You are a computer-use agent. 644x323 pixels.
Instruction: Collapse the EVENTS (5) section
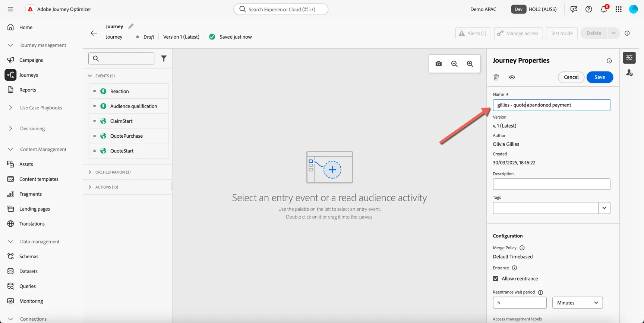point(90,76)
